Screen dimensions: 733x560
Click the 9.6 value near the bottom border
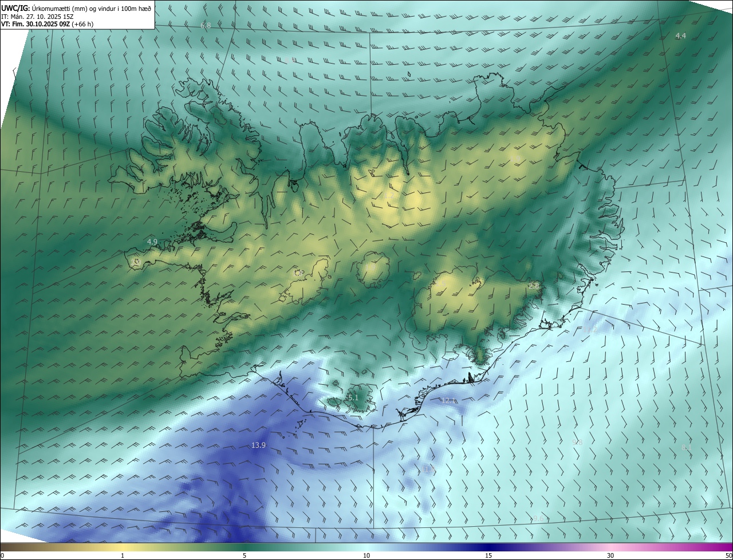pos(538,519)
